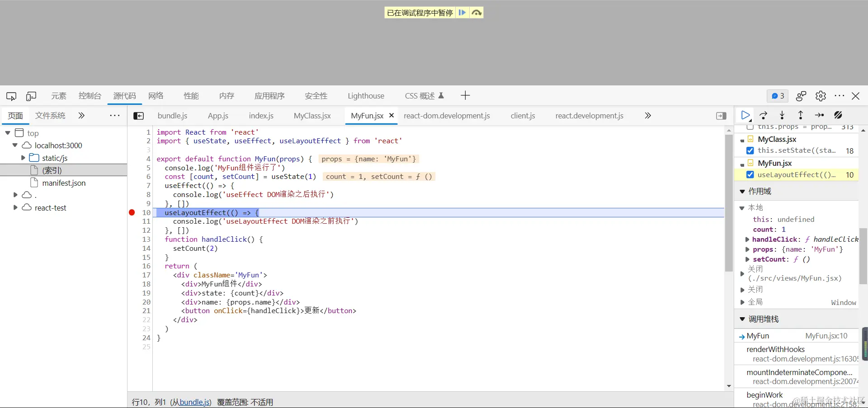Viewport: 868px width, 408px height.
Task: Open the bundle.js file tab
Action: point(172,116)
